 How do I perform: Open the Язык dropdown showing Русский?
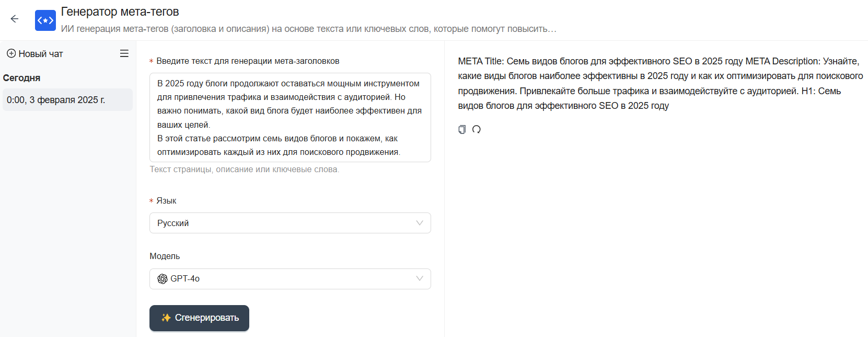pos(282,223)
